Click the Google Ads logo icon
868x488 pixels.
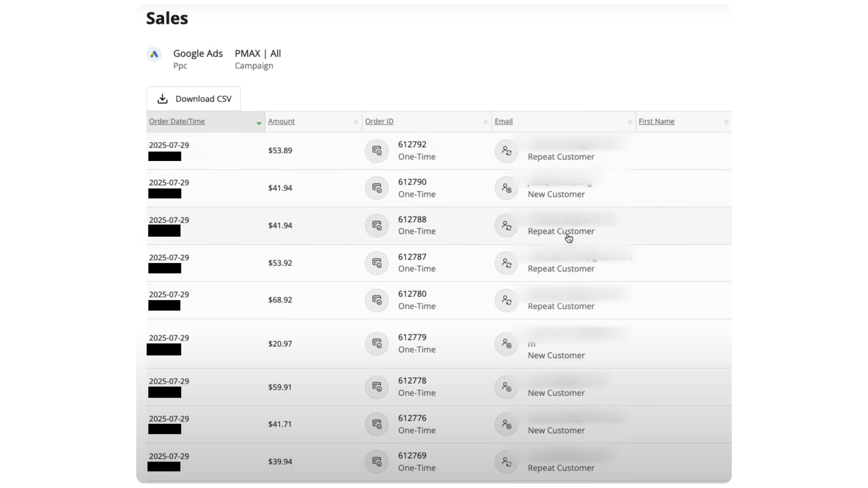click(154, 54)
